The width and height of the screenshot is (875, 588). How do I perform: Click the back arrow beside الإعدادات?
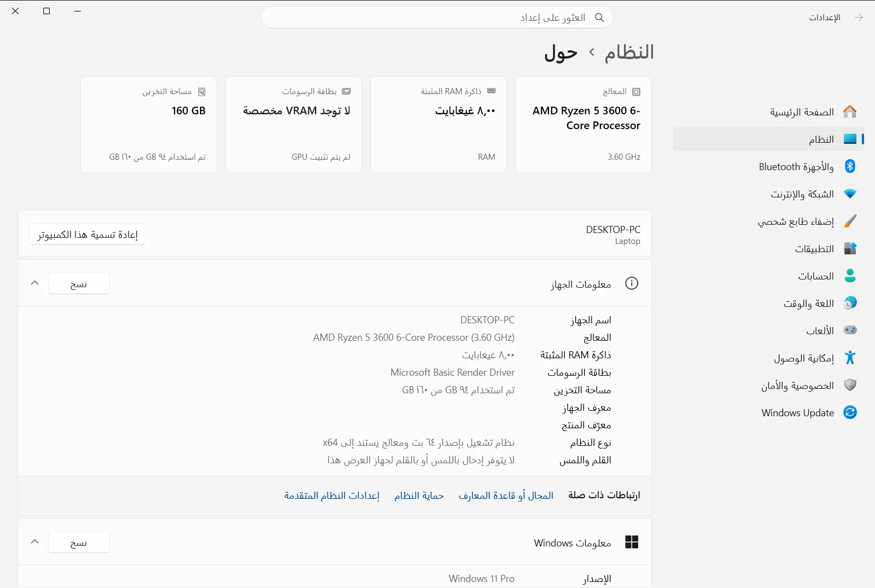[859, 18]
